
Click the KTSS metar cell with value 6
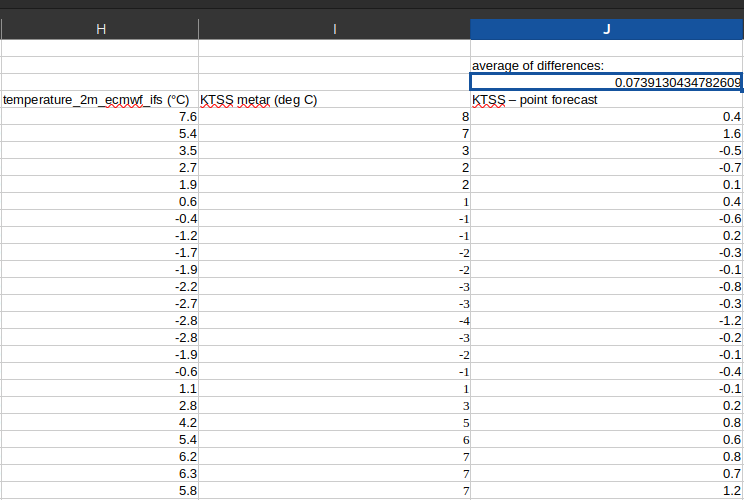(334, 439)
